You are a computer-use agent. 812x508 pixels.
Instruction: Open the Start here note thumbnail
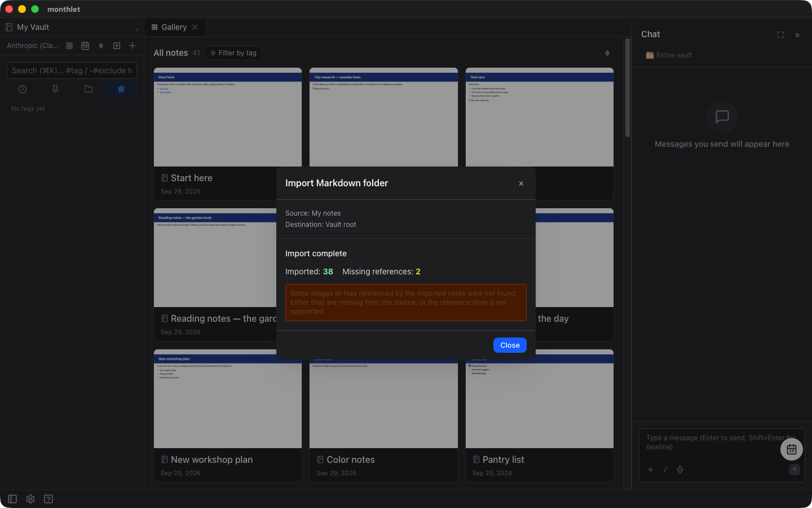(228, 117)
